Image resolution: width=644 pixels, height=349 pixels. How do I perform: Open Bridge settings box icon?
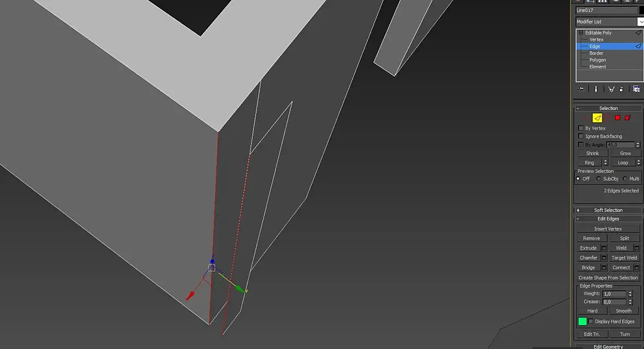tap(604, 268)
